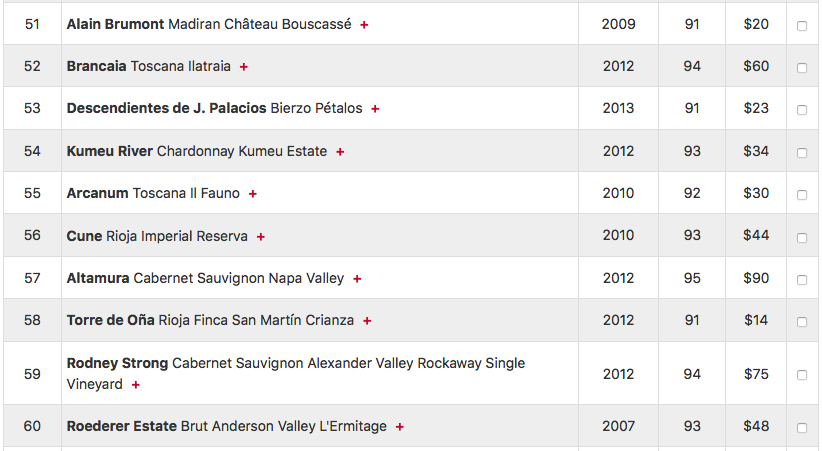This screenshot has height=451, width=823.
Task: Enable the checkbox on Kumeu River row
Action: (802, 153)
